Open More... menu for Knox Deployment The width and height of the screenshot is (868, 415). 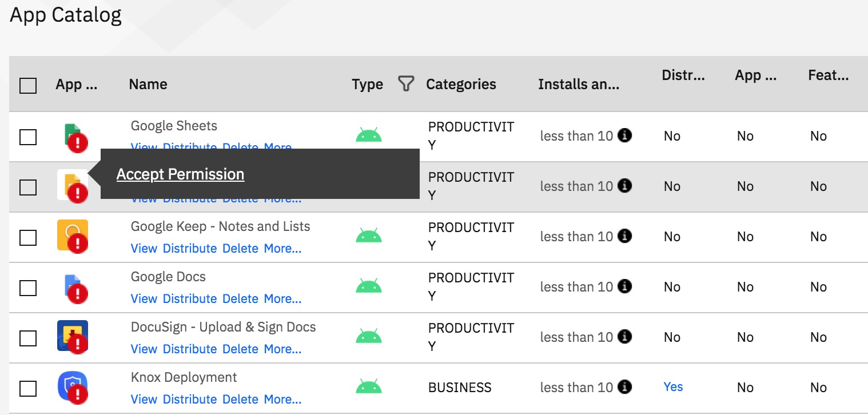pyautogui.click(x=282, y=400)
